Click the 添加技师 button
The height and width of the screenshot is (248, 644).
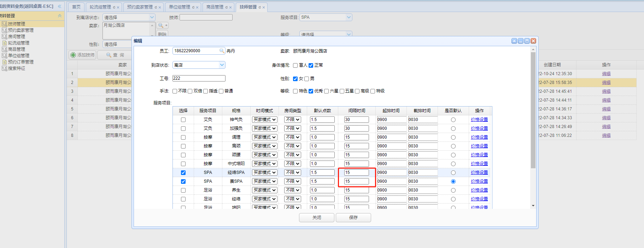click(x=83, y=55)
